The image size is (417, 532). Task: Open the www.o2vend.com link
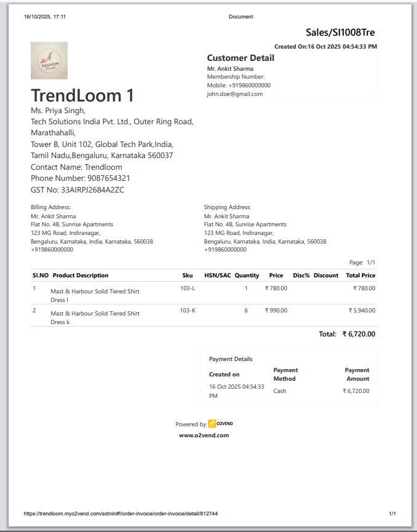204,435
